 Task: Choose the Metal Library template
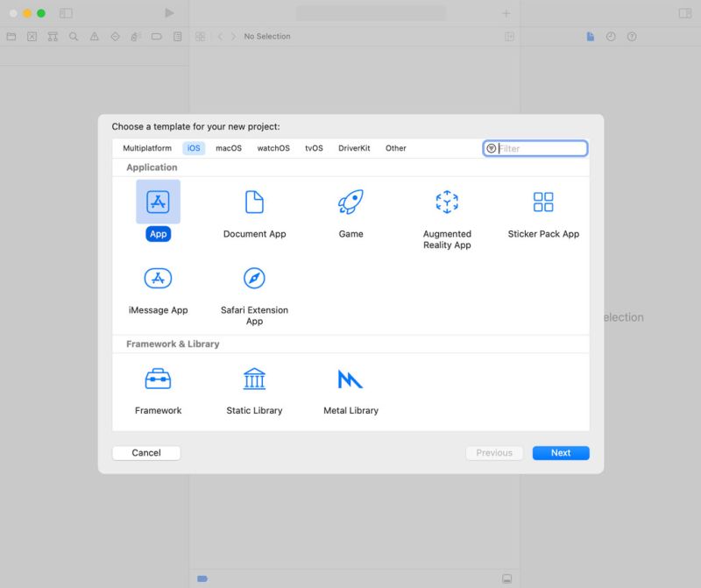coord(350,379)
